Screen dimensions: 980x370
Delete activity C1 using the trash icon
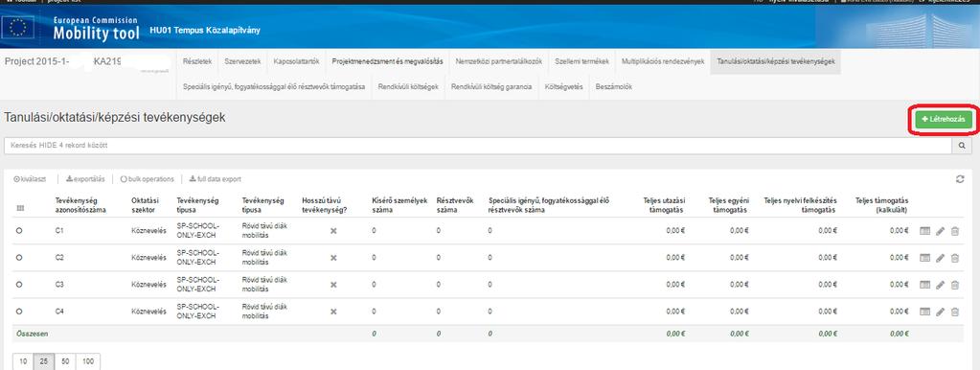coord(954,231)
